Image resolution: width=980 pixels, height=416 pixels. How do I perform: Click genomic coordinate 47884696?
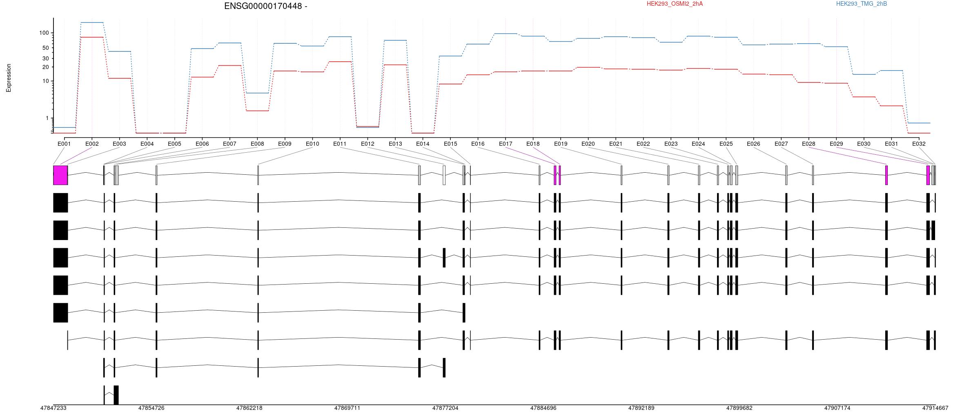543,408
